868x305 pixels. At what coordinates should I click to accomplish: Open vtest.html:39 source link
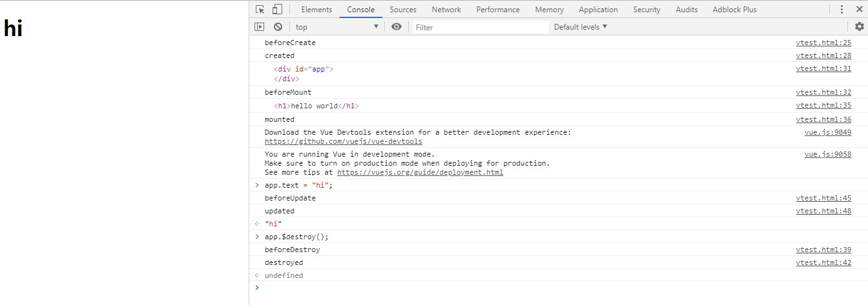(823, 250)
